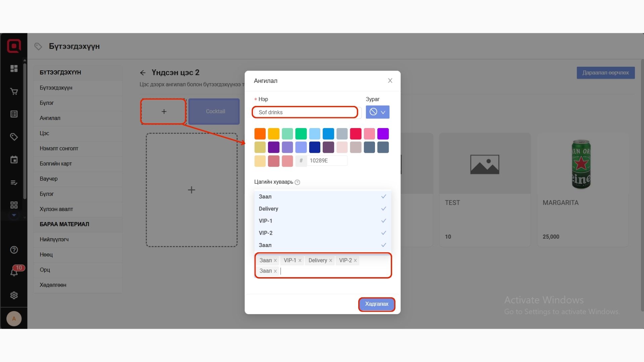
Task: Click the help question mark sidebar icon
Action: tap(14, 250)
